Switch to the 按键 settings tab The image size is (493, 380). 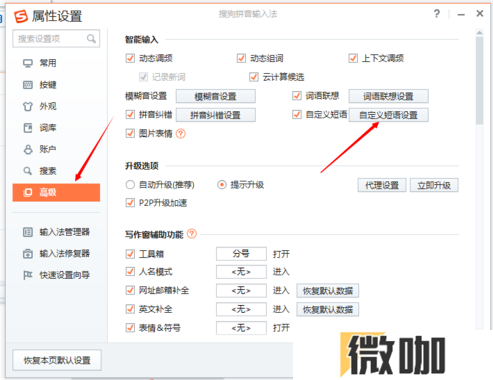56,85
